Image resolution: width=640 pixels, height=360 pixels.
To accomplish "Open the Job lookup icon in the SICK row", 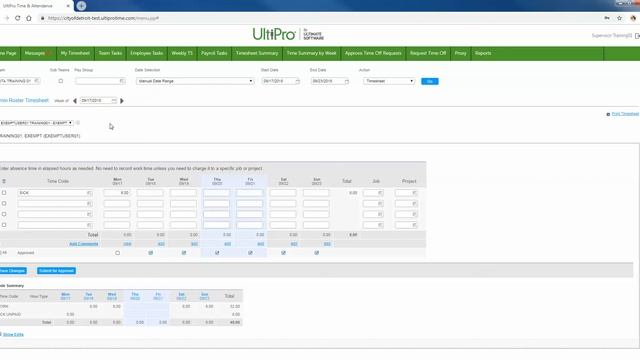I will coord(380,193).
